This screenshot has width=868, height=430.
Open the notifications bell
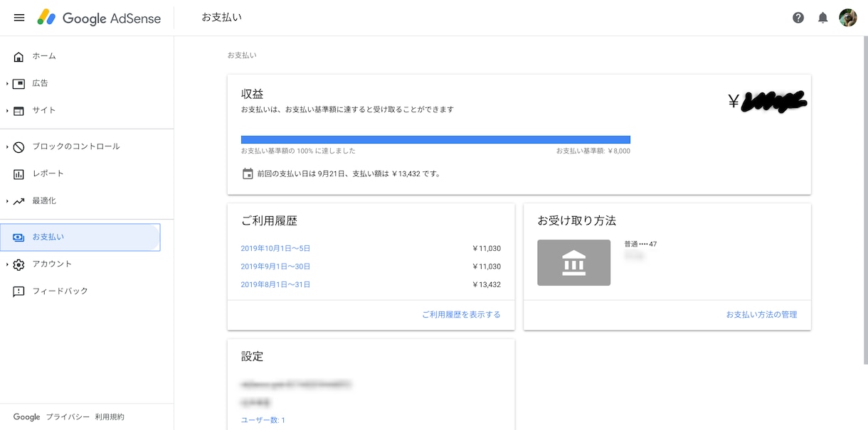coord(823,18)
